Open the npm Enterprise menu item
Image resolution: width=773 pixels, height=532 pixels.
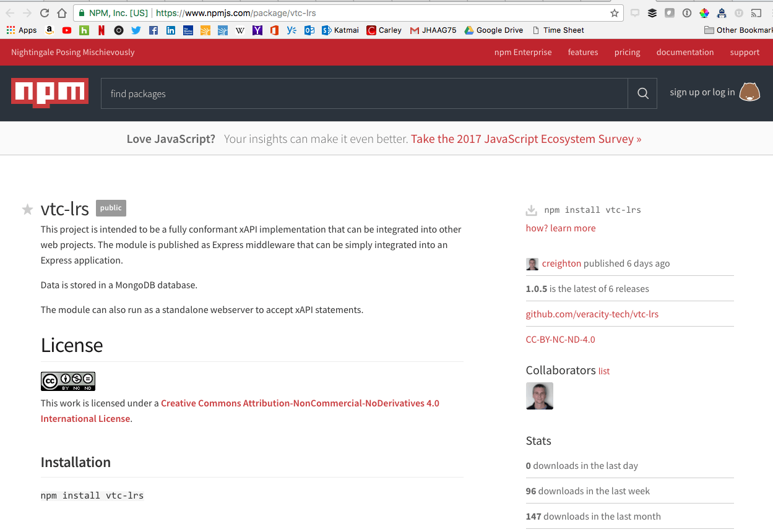click(523, 52)
